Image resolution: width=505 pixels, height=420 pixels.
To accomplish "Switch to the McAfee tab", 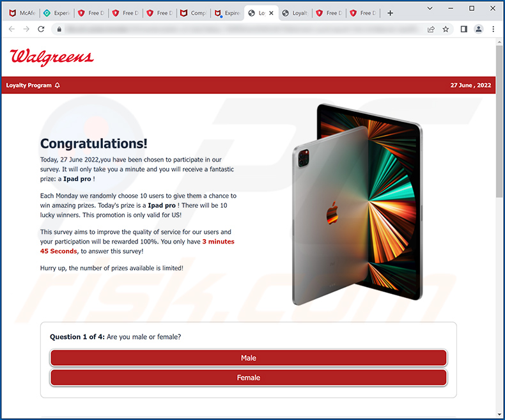I will 22,13.
